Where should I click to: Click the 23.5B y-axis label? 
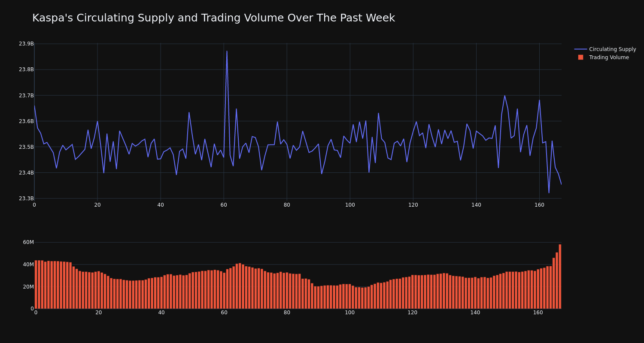(x=26, y=147)
